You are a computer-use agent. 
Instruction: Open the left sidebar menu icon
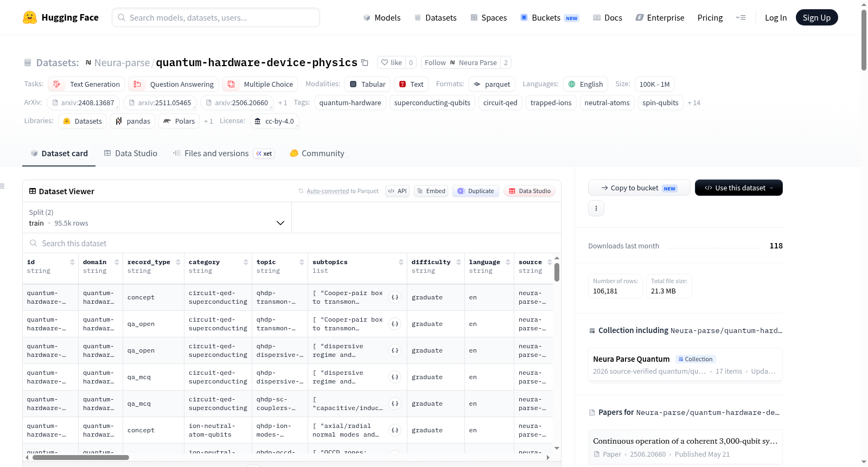tap(2, 186)
